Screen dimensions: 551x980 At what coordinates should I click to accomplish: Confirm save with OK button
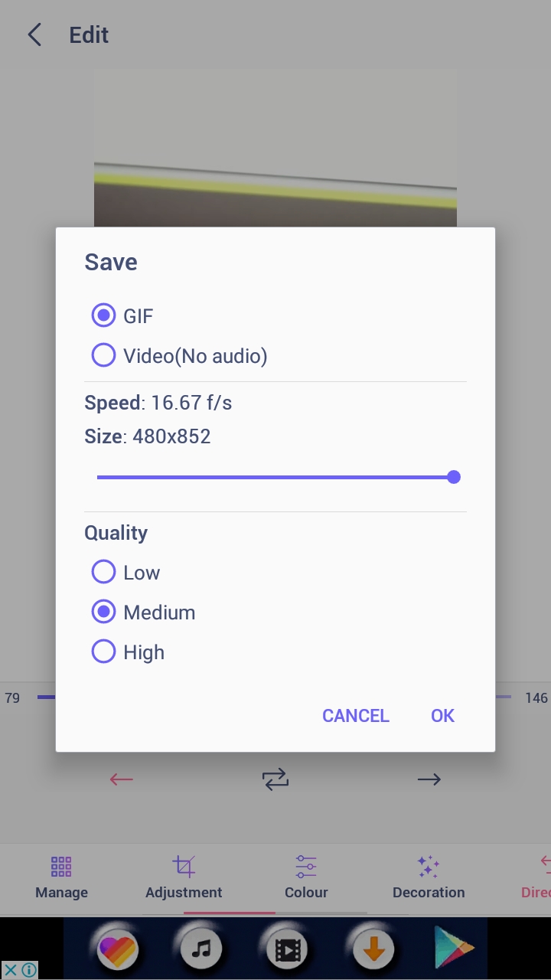coord(442,716)
